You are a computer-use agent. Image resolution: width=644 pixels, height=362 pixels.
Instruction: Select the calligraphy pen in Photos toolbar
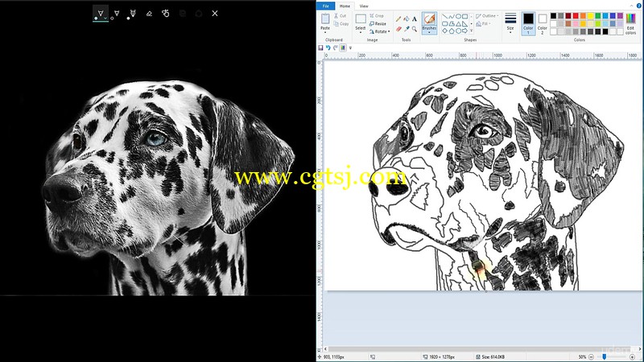coord(132,13)
